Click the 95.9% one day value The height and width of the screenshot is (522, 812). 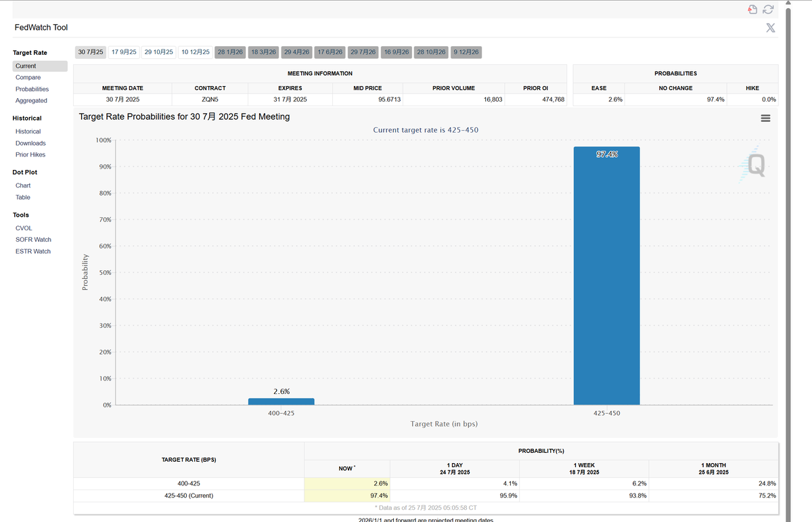tap(508, 496)
